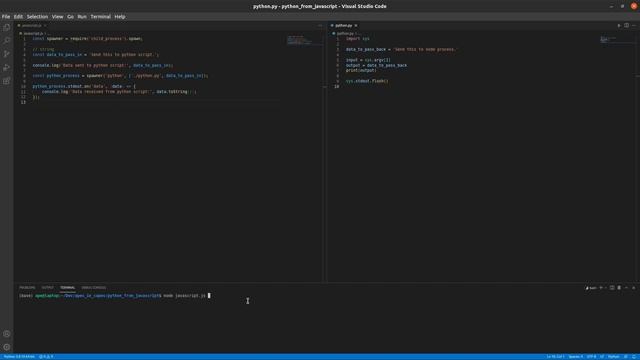Image resolution: width=640 pixels, height=360 pixels.
Task: Select the bash terminal shell label
Action: [591, 288]
